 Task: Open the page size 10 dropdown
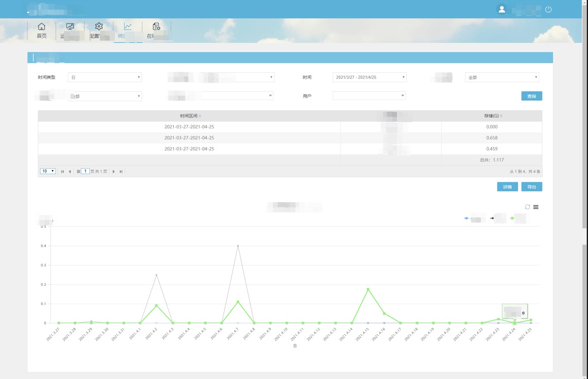pos(48,171)
